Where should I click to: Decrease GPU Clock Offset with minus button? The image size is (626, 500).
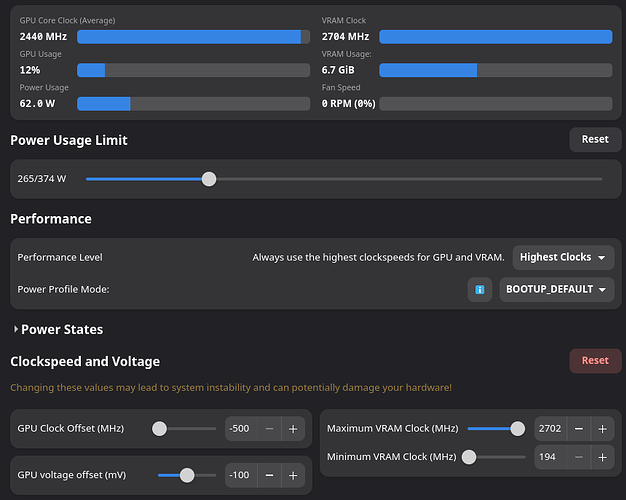click(x=269, y=429)
